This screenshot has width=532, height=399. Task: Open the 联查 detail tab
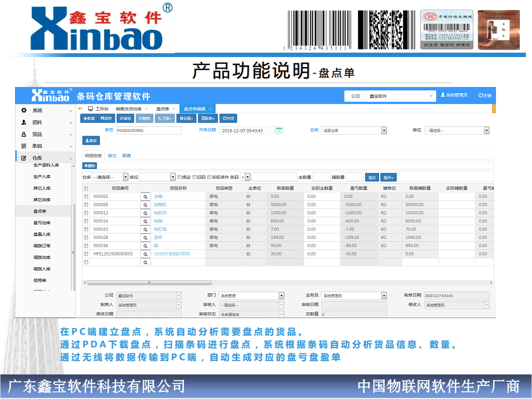126,156
